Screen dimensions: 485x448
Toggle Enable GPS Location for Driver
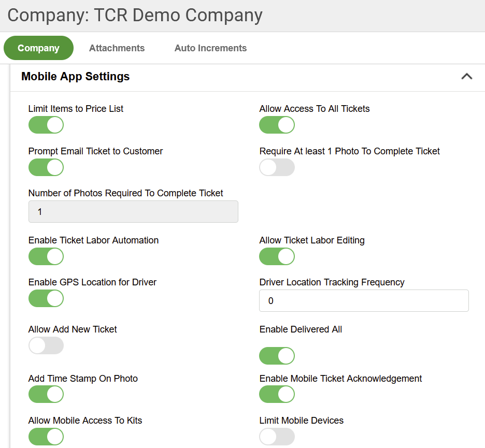pyautogui.click(x=46, y=298)
